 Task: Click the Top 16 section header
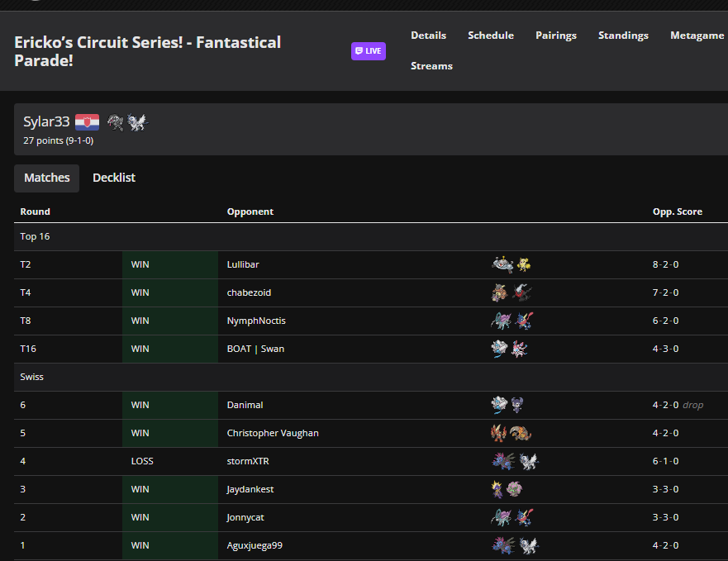tap(371, 237)
